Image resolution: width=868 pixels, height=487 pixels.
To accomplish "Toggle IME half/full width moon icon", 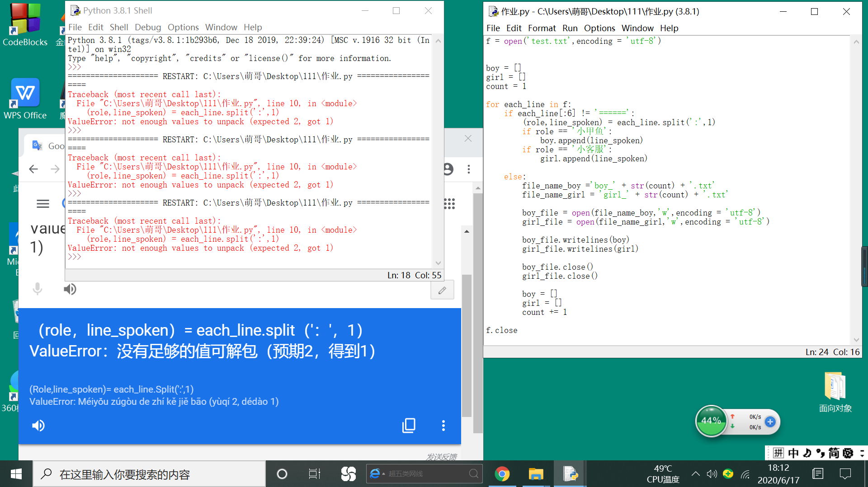I will point(807,453).
